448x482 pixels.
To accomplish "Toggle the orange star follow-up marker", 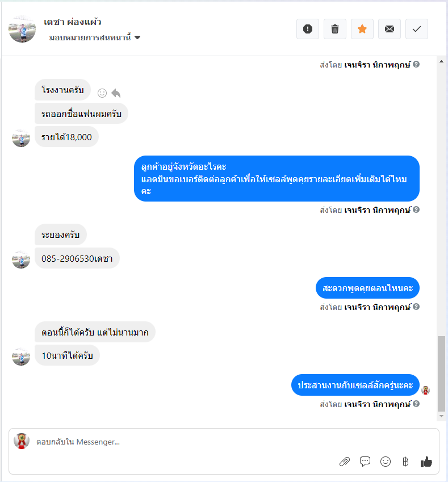I will click(362, 29).
